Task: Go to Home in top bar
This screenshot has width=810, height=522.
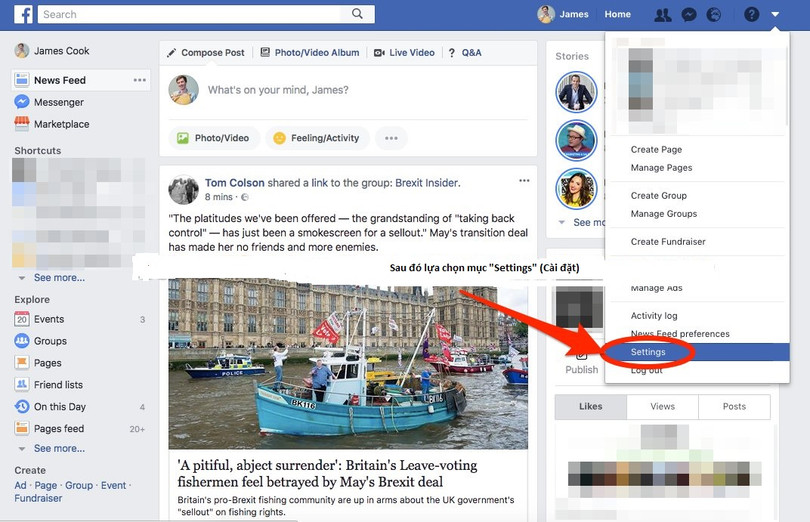Action: pyautogui.click(x=617, y=14)
